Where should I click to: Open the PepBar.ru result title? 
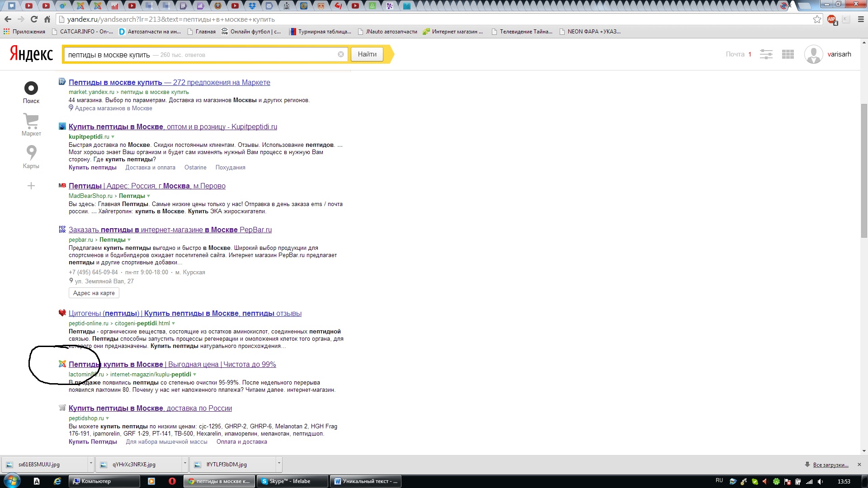point(170,230)
